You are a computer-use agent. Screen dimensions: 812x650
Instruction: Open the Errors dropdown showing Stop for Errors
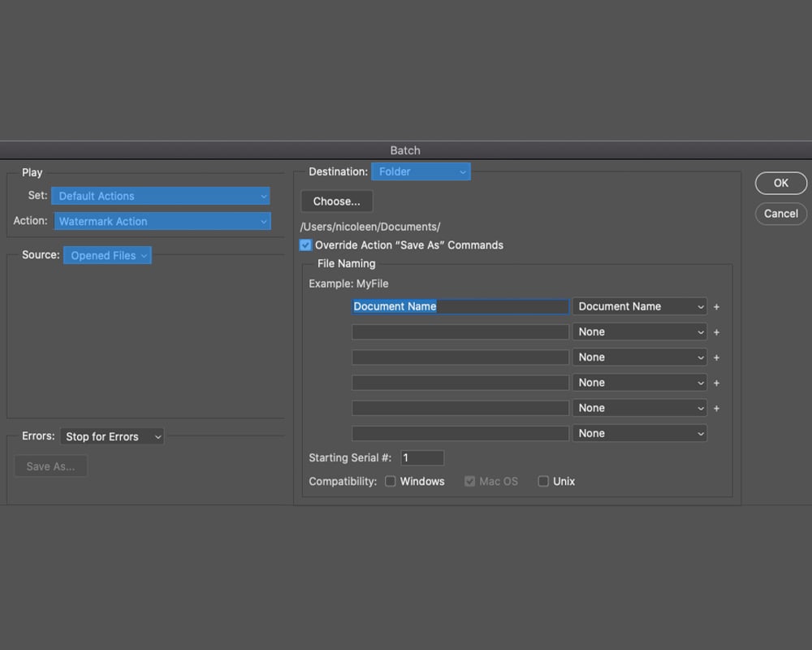click(112, 436)
